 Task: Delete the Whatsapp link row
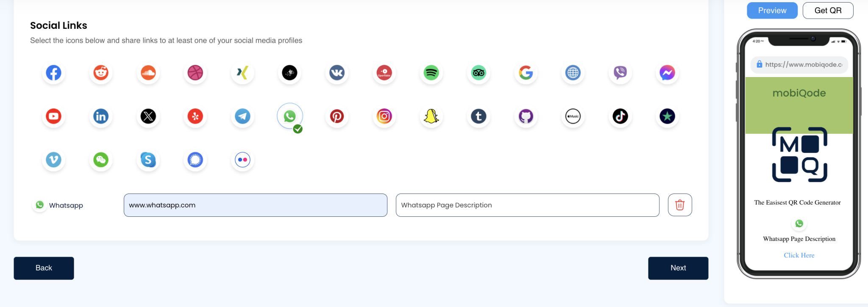(680, 205)
